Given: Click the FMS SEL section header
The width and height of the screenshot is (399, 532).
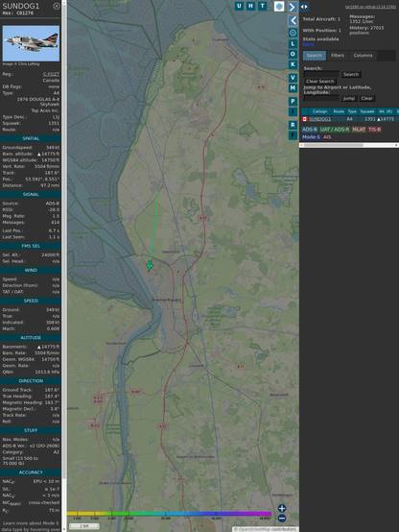Looking at the screenshot, I should click(x=31, y=246).
